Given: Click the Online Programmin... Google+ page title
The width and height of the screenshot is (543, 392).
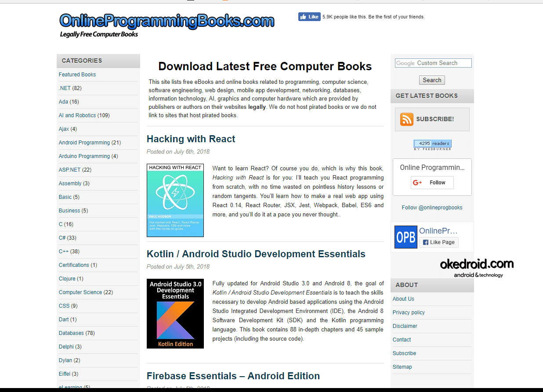Looking at the screenshot, I should tap(432, 168).
